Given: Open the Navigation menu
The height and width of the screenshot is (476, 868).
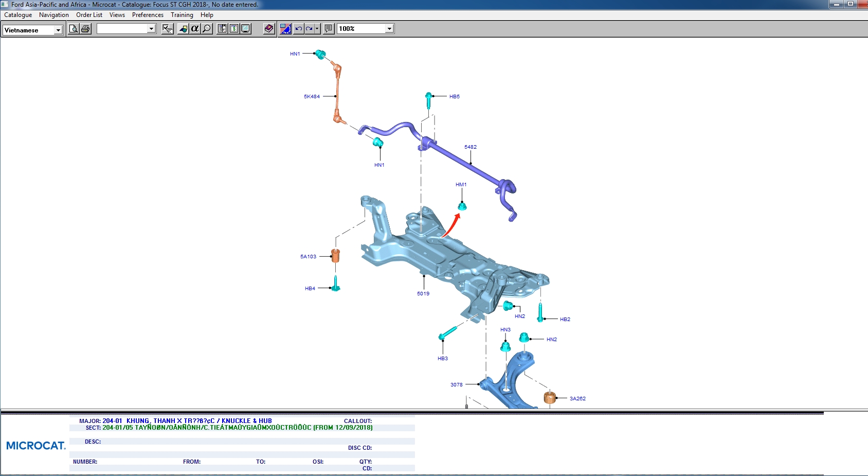Looking at the screenshot, I should coord(54,15).
